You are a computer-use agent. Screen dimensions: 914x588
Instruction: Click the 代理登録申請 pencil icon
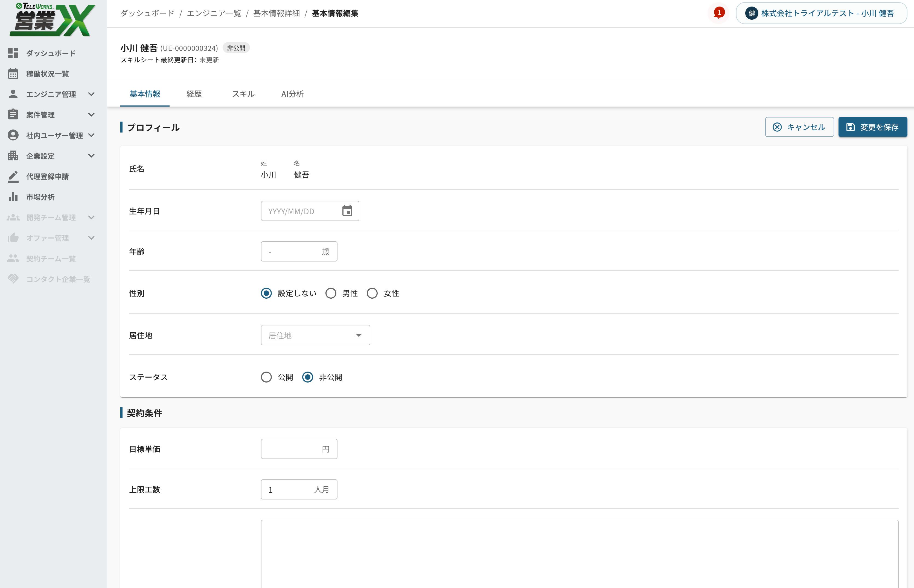pyautogui.click(x=13, y=177)
